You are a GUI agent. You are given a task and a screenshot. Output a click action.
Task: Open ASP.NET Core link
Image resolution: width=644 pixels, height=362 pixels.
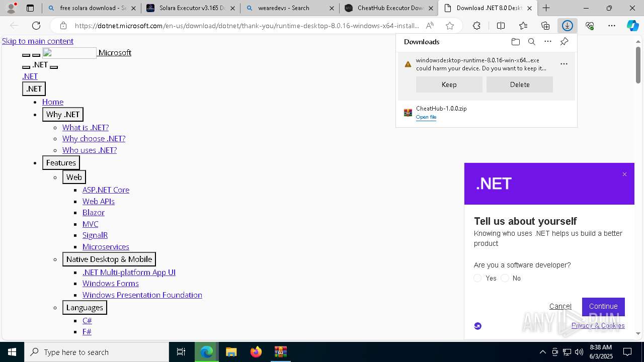click(x=106, y=190)
